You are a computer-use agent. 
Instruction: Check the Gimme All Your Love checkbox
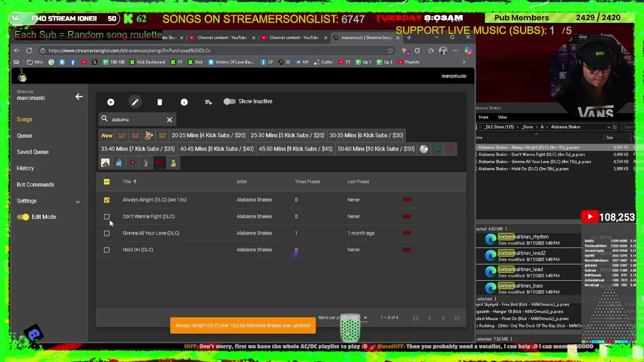pos(107,233)
